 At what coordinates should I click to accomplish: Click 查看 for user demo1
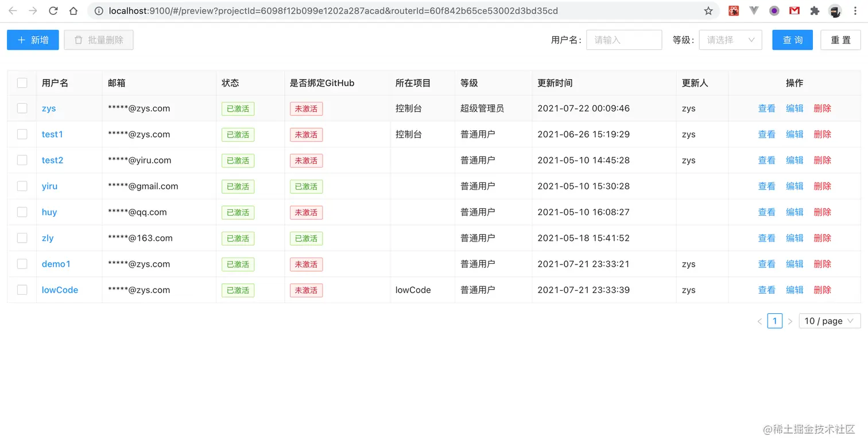(x=767, y=264)
